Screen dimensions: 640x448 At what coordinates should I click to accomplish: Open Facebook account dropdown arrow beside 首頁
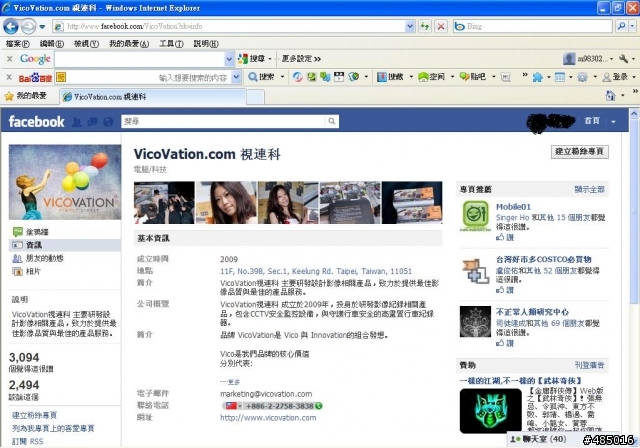click(613, 122)
